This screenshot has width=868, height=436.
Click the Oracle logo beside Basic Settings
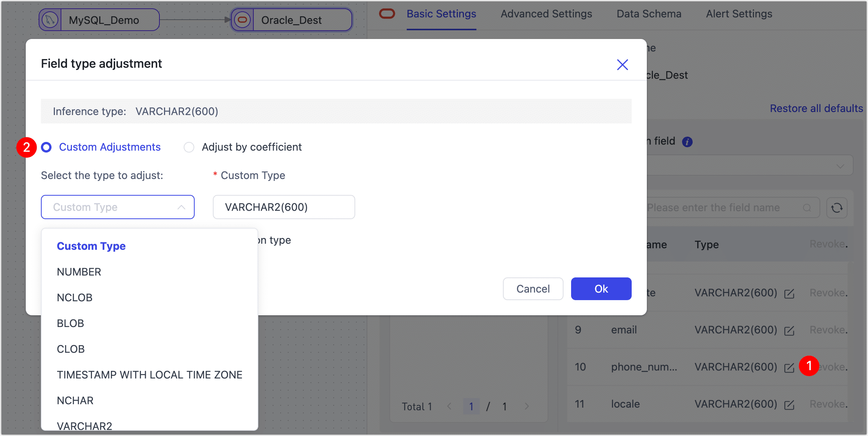387,13
